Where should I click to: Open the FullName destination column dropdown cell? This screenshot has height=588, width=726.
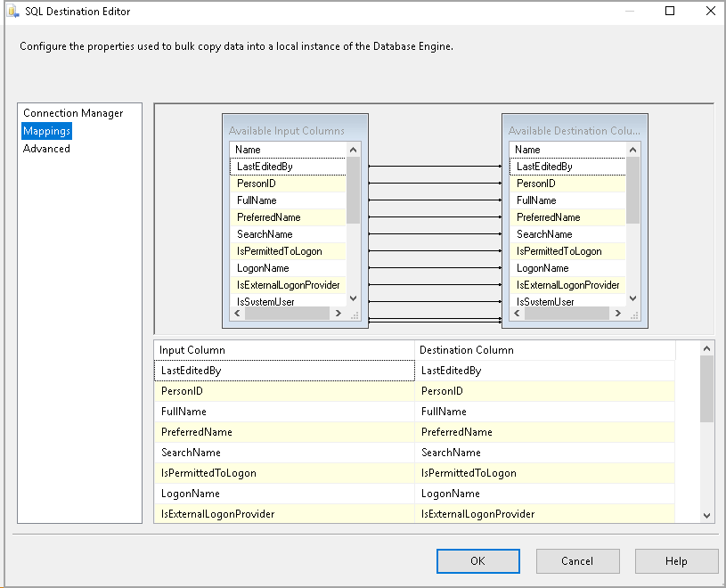point(543,412)
